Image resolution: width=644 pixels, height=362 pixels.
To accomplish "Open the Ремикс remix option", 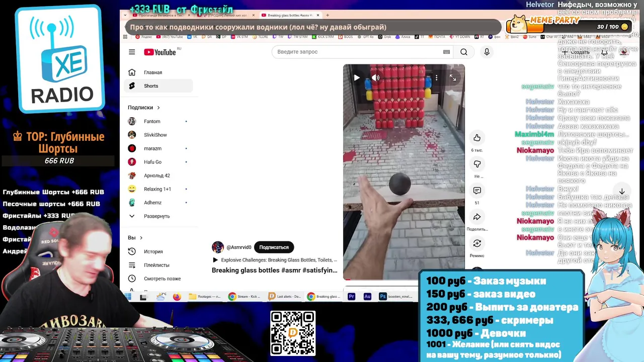I will pos(477,243).
